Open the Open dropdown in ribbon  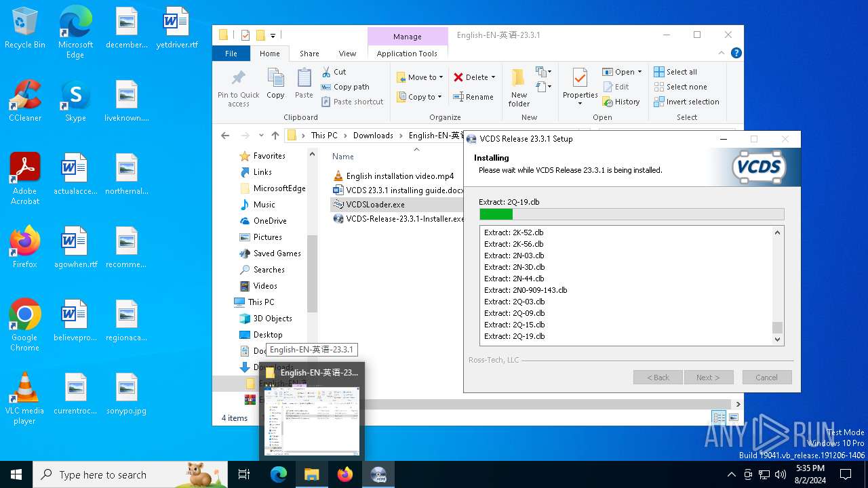(x=622, y=72)
